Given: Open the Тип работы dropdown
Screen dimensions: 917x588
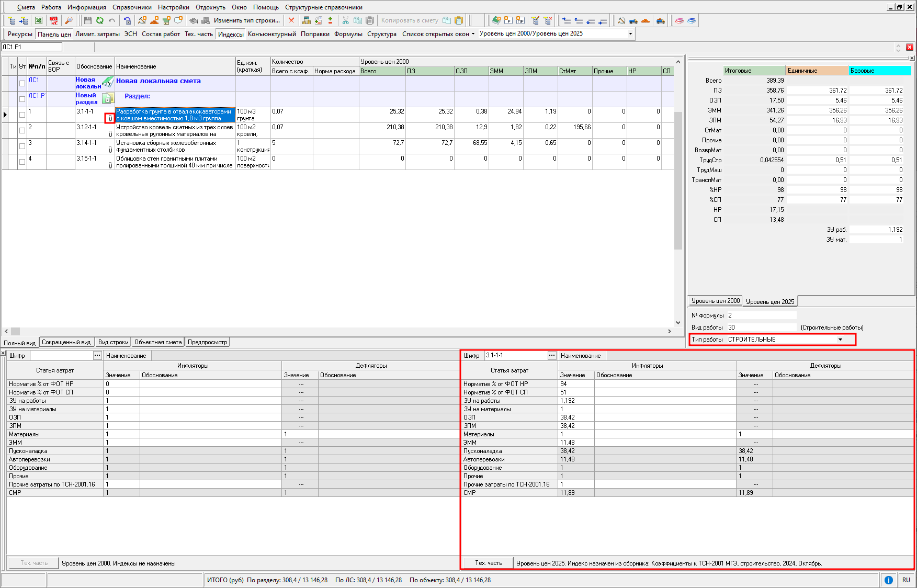Looking at the screenshot, I should (840, 340).
